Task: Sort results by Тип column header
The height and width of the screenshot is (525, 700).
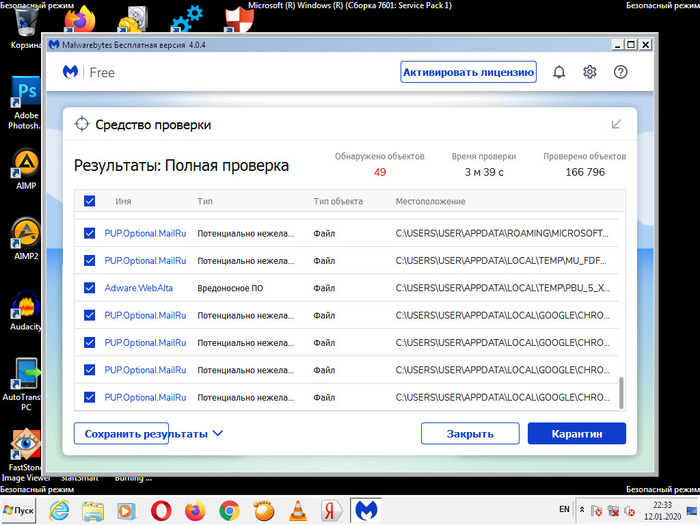Action: [205, 201]
